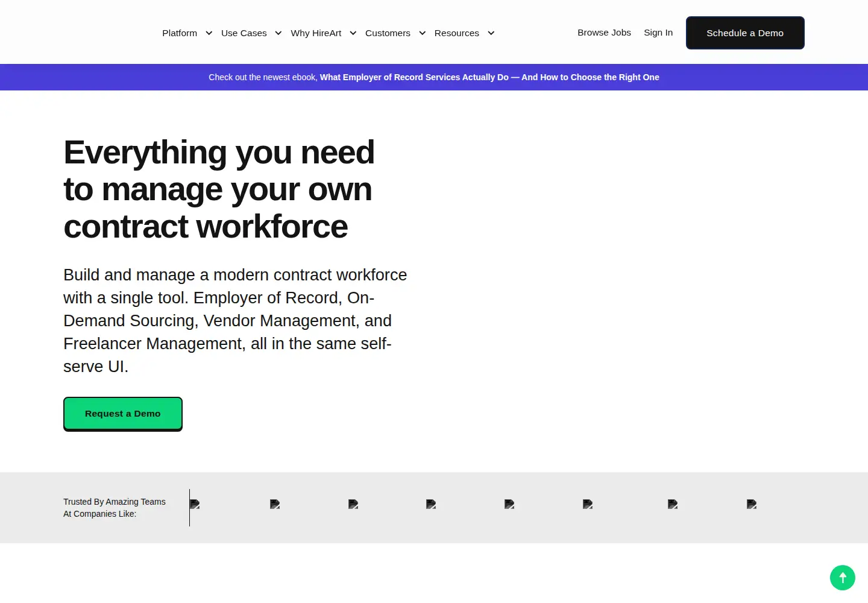This screenshot has width=868, height=603.
Task: Open the Employer of Record ebook link
Action: coord(489,77)
